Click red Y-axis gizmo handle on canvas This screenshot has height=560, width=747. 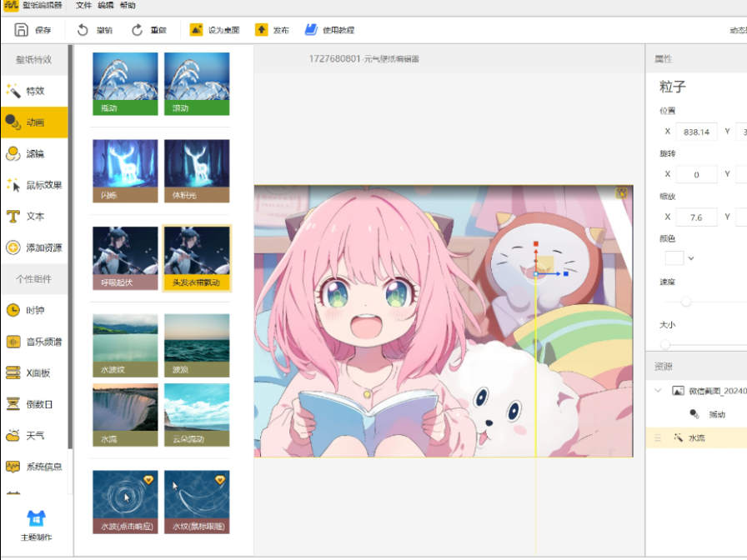[x=536, y=244]
